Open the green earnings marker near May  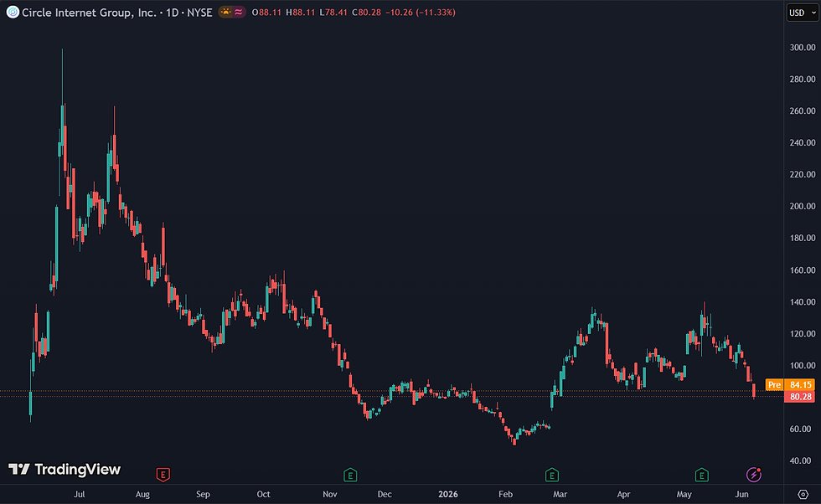click(702, 476)
